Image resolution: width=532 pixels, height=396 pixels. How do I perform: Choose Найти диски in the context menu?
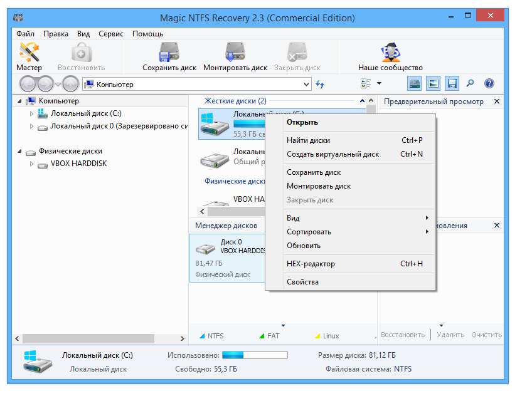(x=359, y=140)
